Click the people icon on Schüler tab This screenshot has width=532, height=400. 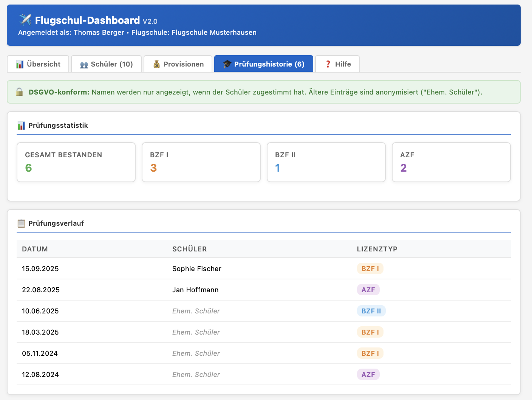(84, 64)
